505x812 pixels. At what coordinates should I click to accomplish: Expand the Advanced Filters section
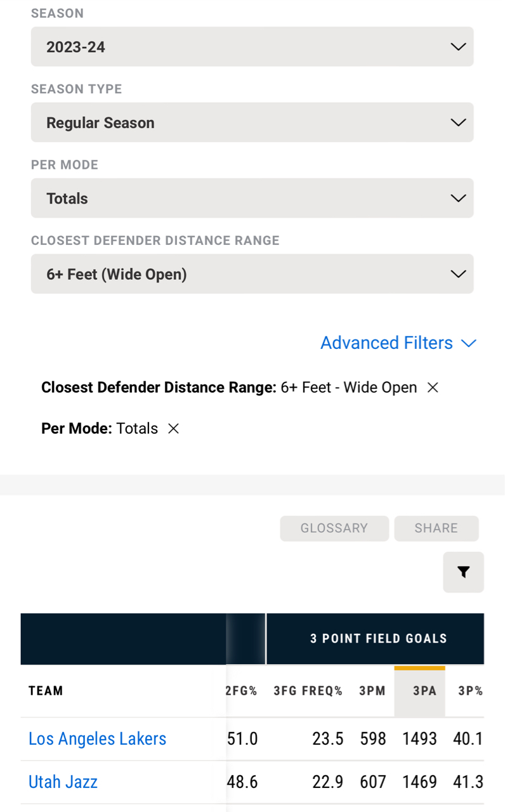pos(398,343)
